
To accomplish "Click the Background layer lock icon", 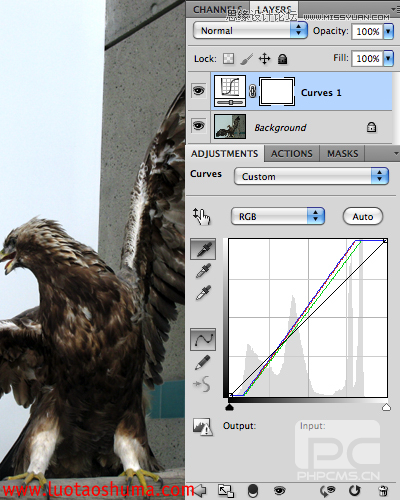I will tap(371, 127).
